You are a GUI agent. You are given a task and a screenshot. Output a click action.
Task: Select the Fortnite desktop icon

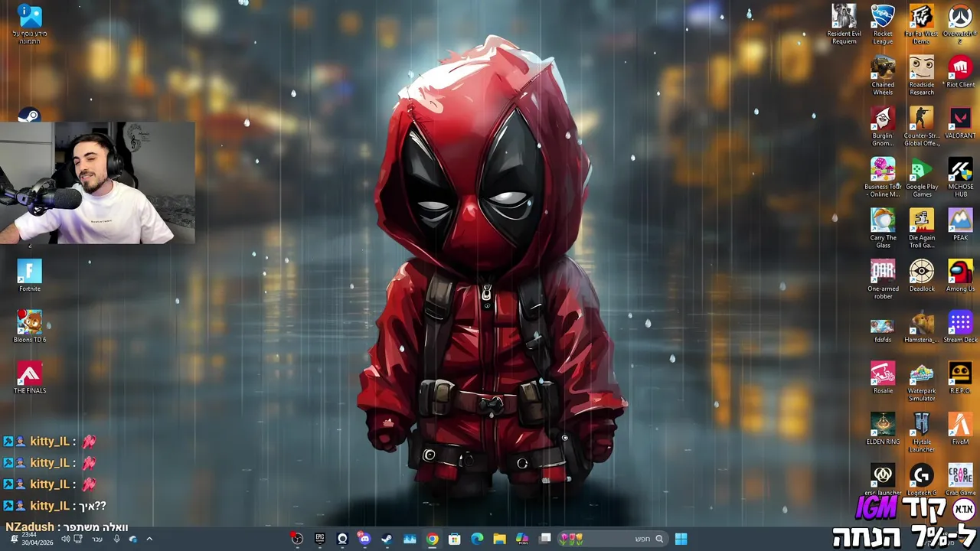point(29,275)
